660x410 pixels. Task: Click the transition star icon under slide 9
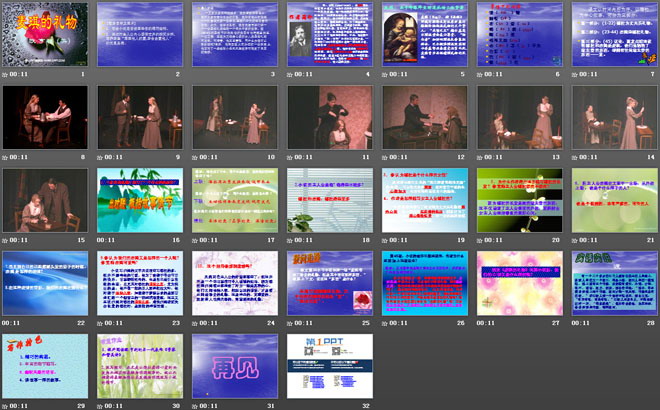point(100,157)
